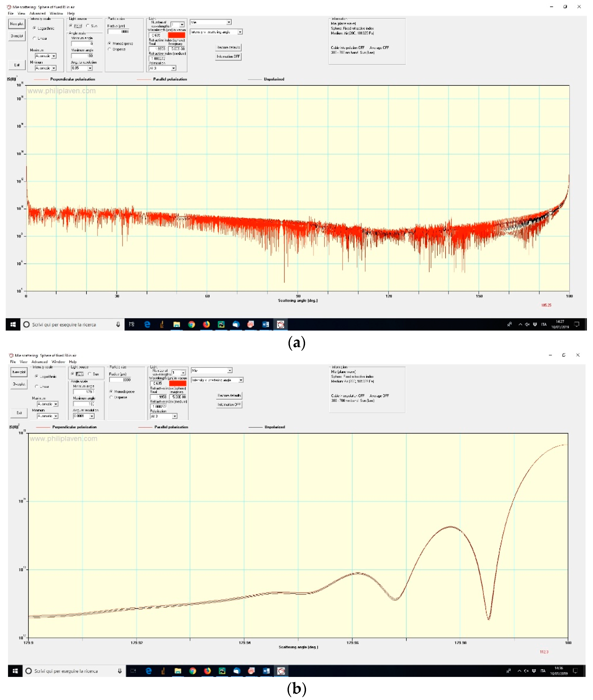Open File Explorer in upper window's taskbar
The image size is (593, 700).
click(x=177, y=324)
